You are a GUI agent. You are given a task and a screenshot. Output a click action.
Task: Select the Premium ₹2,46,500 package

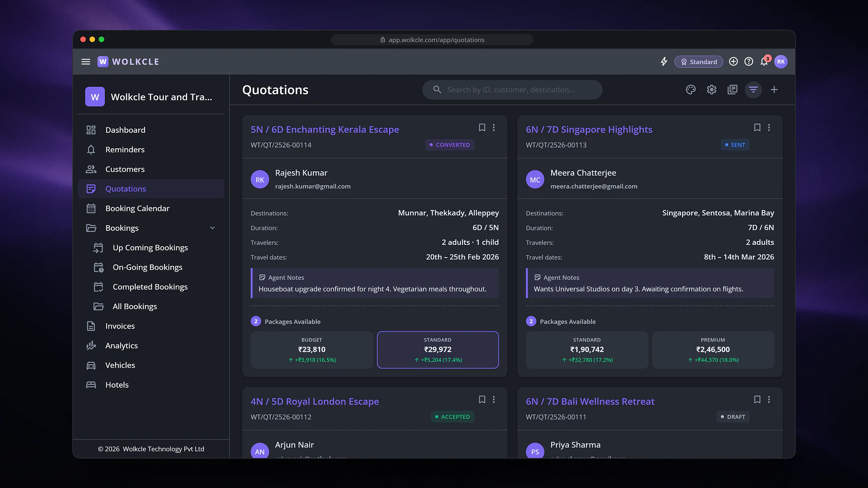pos(713,350)
